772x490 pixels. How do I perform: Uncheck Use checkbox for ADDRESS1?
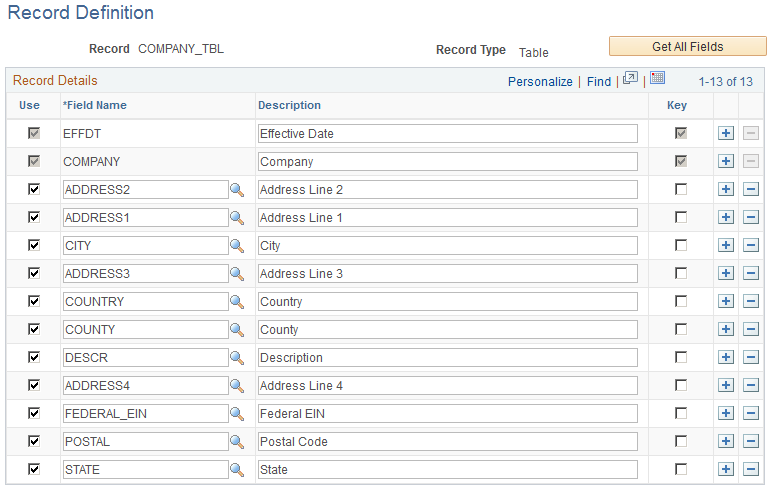(34, 217)
